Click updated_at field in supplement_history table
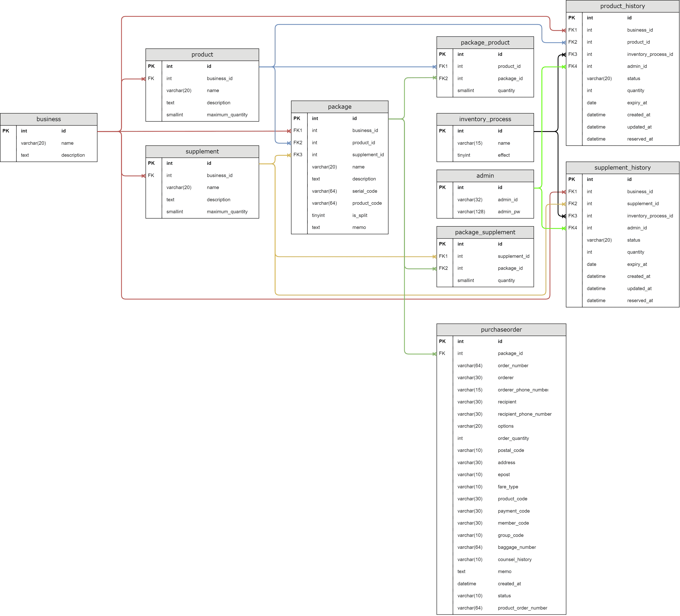Image resolution: width=680 pixels, height=616 pixels. tap(639, 289)
